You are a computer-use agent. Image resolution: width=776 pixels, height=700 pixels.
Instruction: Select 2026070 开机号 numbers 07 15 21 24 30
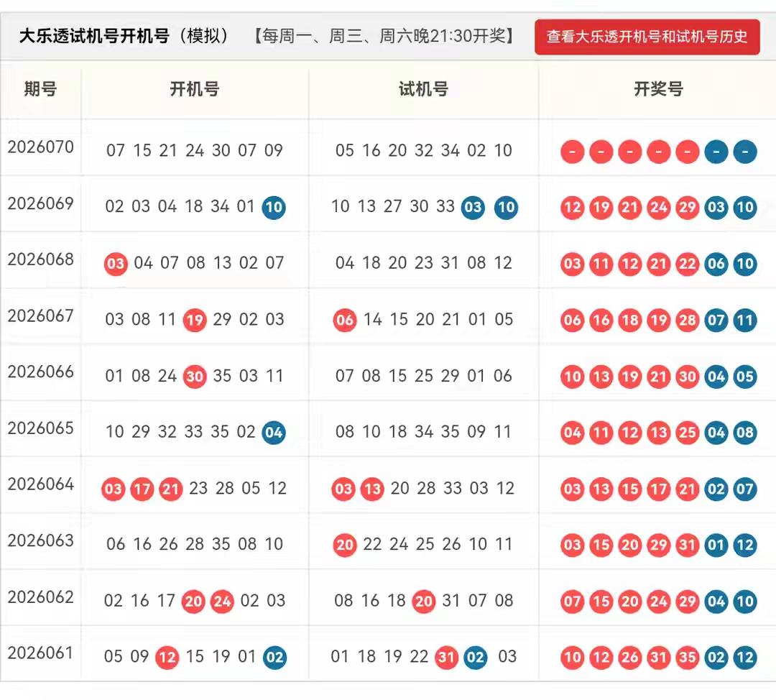(168, 150)
